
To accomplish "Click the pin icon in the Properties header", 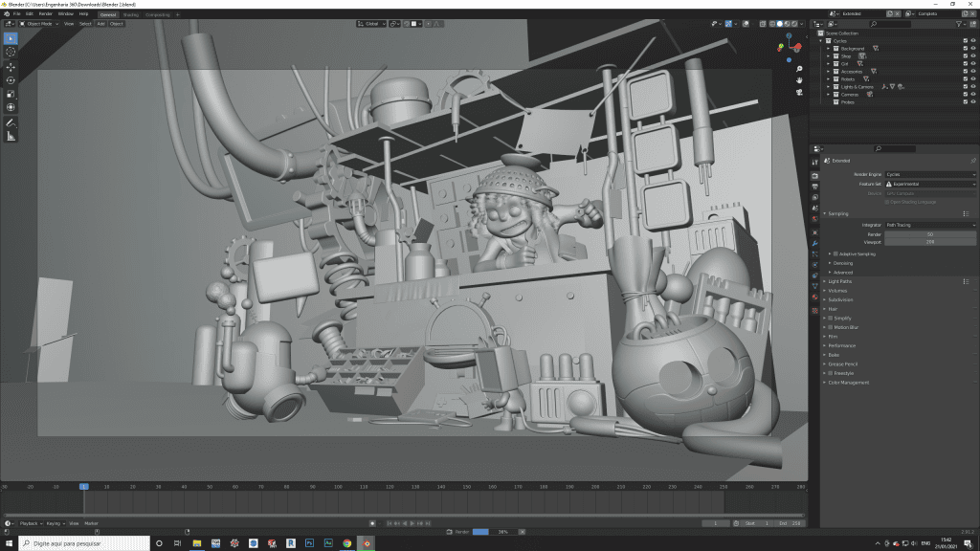I will click(x=973, y=161).
